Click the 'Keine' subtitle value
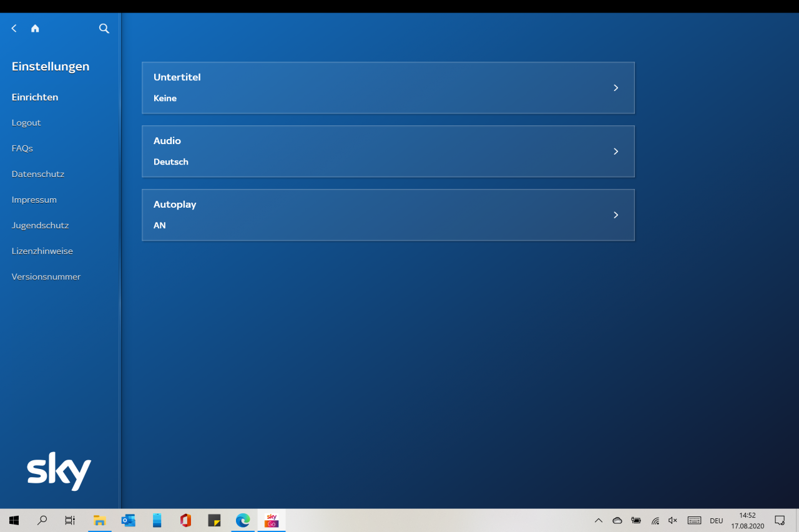Screen dimensions: 799x532 (165, 99)
